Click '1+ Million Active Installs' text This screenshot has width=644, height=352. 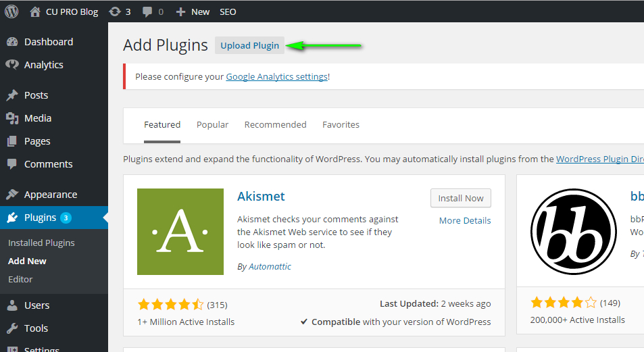click(186, 322)
